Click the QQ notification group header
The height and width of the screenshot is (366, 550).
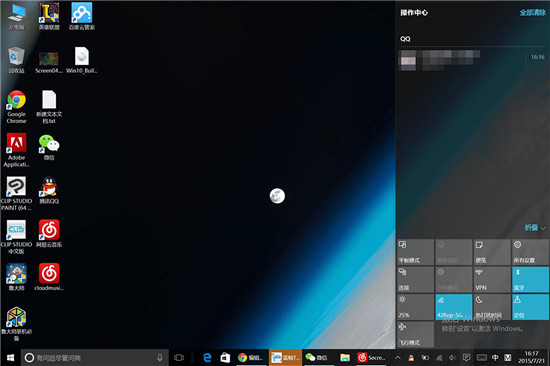coord(405,39)
